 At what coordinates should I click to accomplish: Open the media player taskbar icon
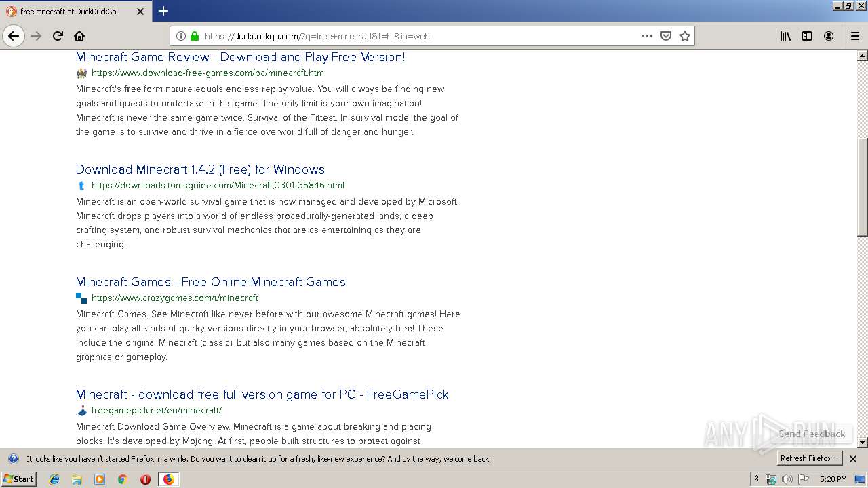coord(100,479)
